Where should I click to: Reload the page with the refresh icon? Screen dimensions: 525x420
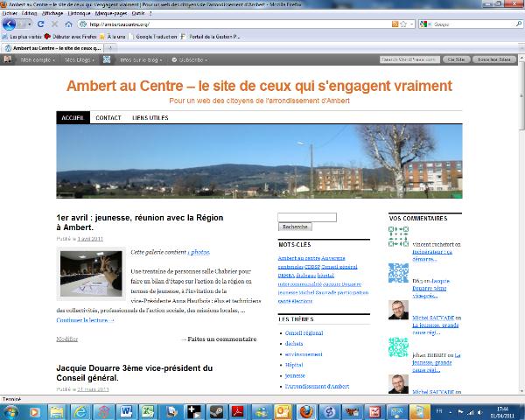pos(40,24)
